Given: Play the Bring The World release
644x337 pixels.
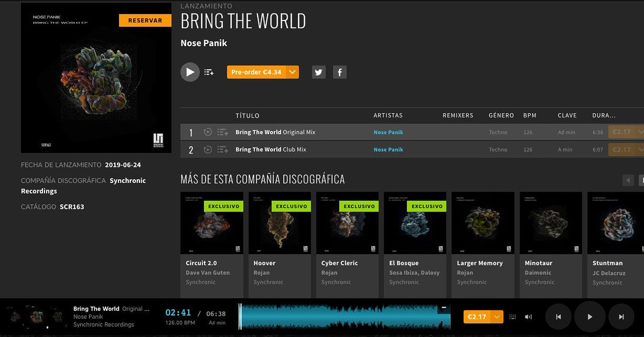Looking at the screenshot, I should tap(190, 72).
